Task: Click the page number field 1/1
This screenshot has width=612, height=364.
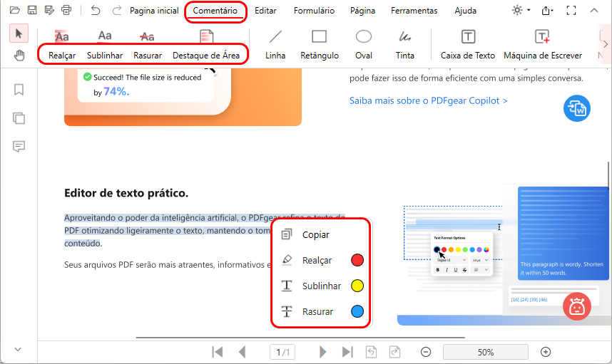Action: 282,353
